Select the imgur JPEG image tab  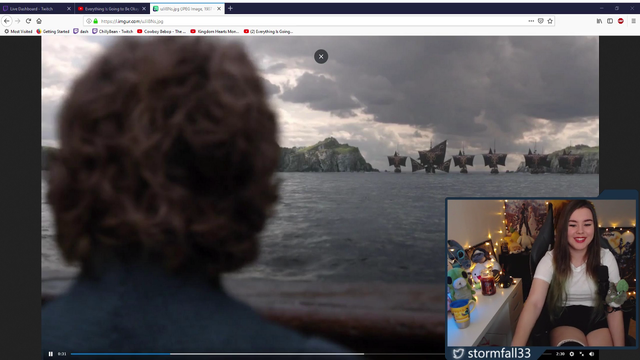(x=187, y=9)
